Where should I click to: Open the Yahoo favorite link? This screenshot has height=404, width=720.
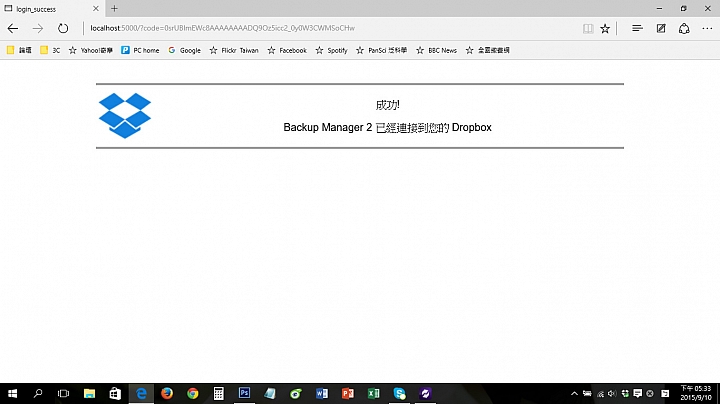(x=90, y=50)
